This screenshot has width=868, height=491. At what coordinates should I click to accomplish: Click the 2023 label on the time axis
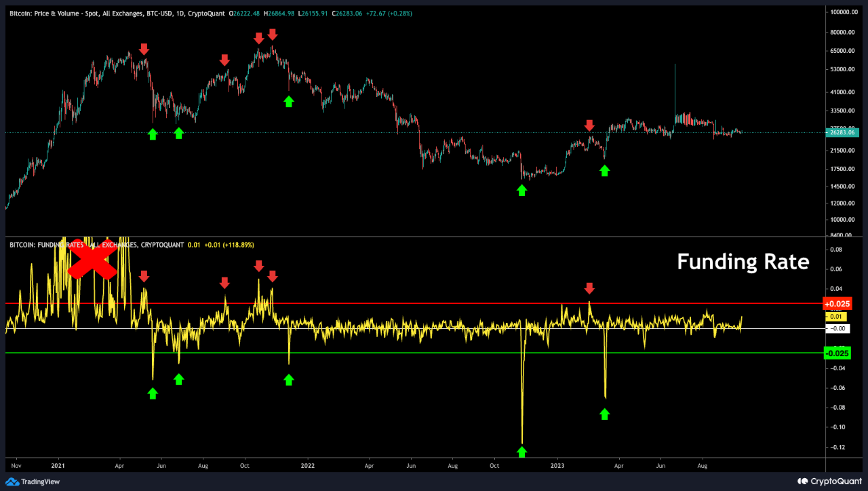tap(557, 466)
